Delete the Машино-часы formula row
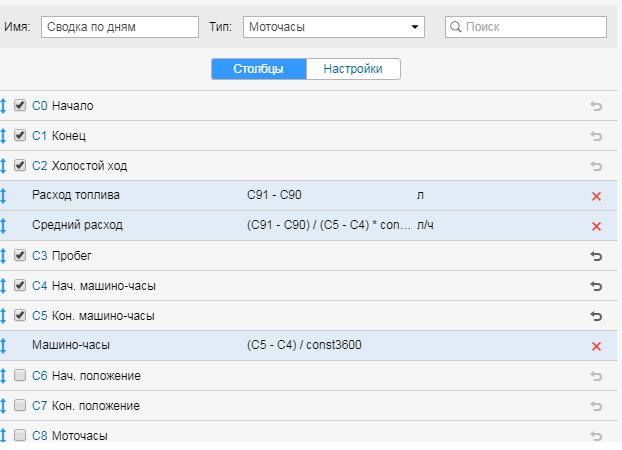Screen dimensions: 622x450 596,346
